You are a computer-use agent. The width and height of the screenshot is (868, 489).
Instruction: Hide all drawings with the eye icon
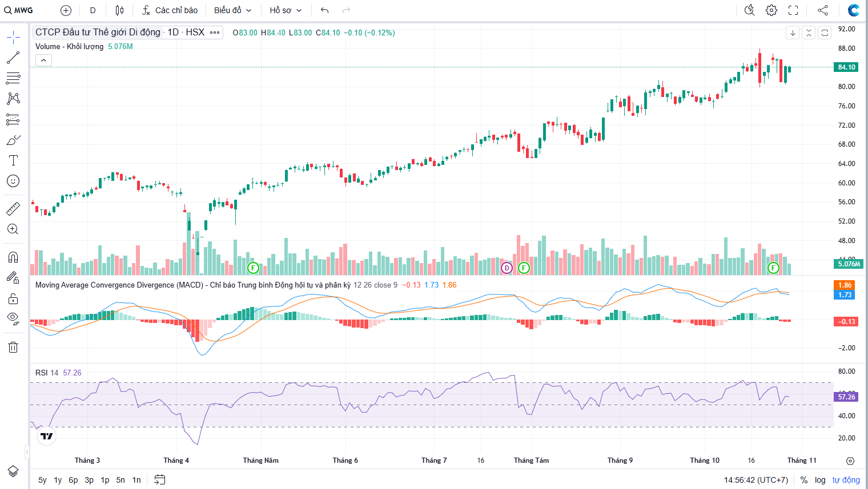(13, 318)
